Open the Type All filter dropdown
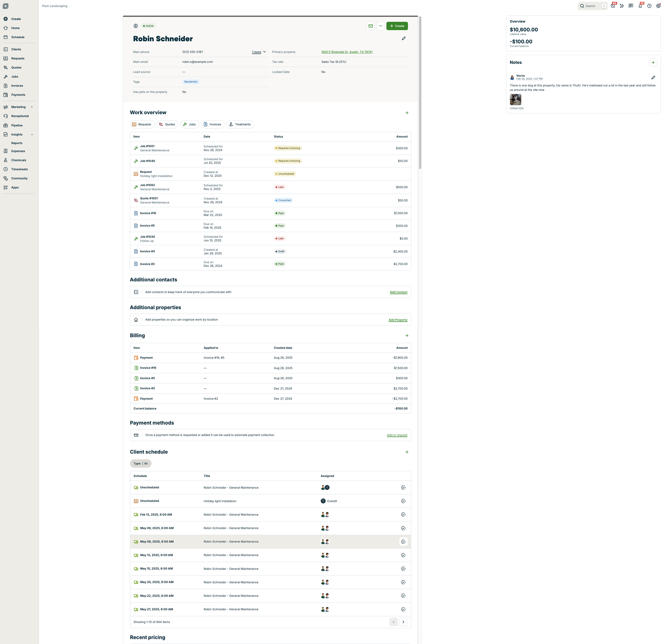The height and width of the screenshot is (644, 664). [140, 464]
